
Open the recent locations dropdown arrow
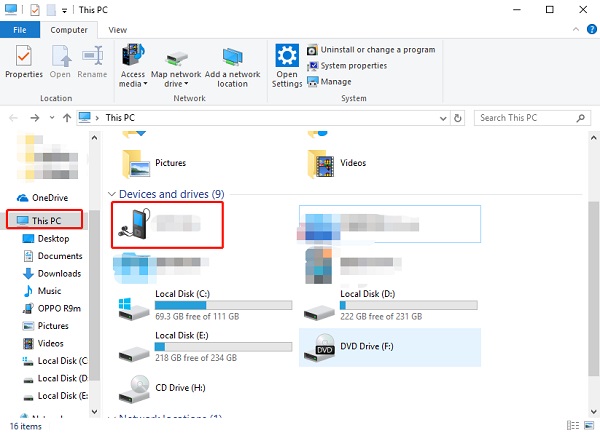[52, 118]
